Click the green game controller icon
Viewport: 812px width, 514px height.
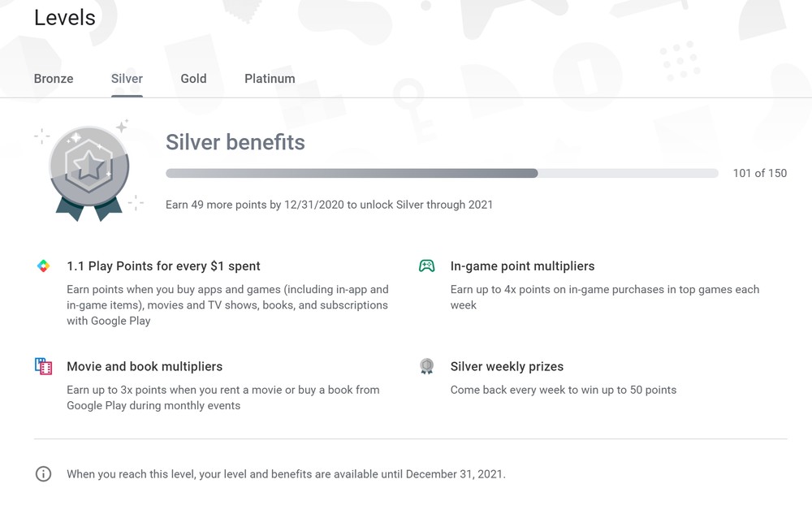pyautogui.click(x=426, y=266)
